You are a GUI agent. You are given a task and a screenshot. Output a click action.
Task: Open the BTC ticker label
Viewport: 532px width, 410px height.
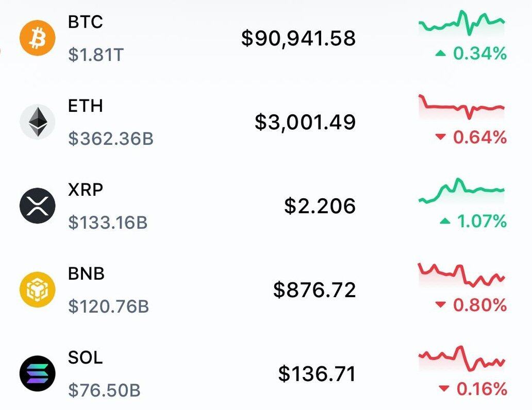point(85,22)
